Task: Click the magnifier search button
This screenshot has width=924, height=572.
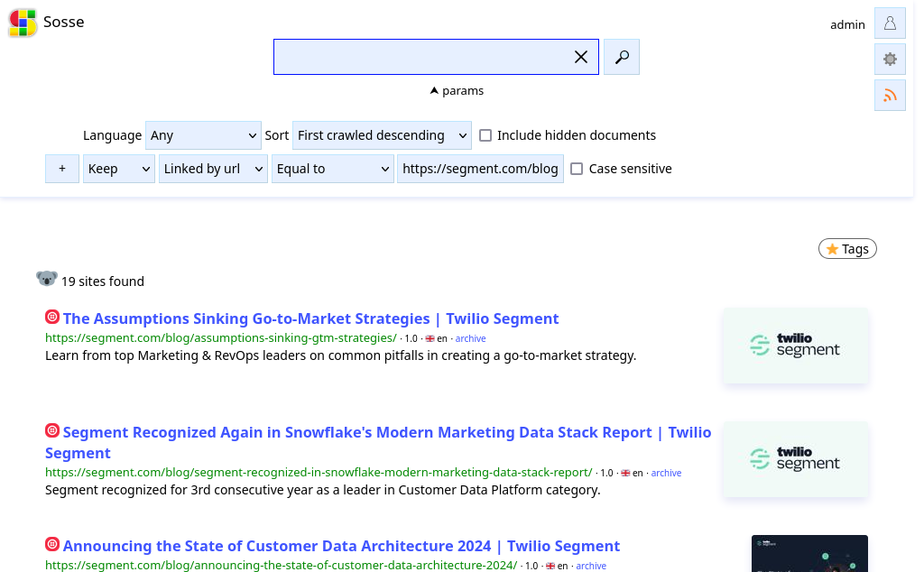Action: point(622,57)
